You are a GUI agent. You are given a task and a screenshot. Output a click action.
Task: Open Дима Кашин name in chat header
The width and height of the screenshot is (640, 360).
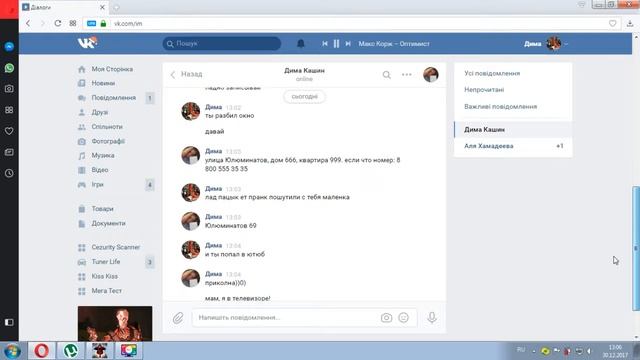point(304,71)
